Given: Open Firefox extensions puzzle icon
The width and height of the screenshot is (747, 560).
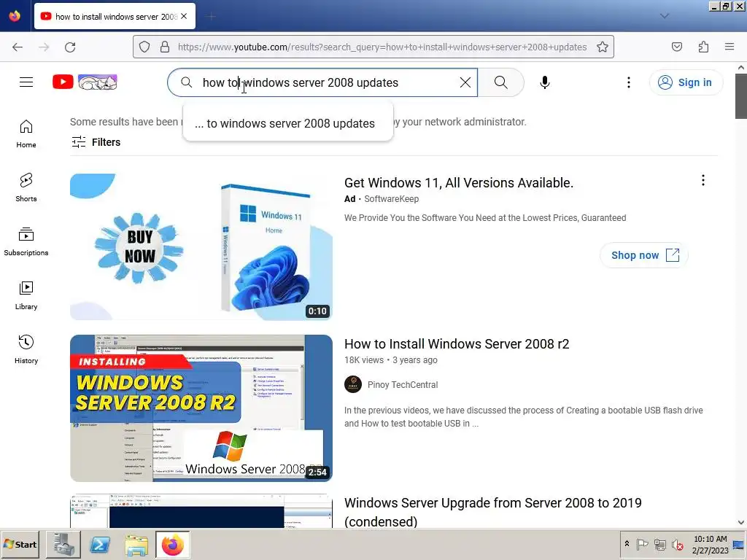Looking at the screenshot, I should pyautogui.click(x=703, y=47).
